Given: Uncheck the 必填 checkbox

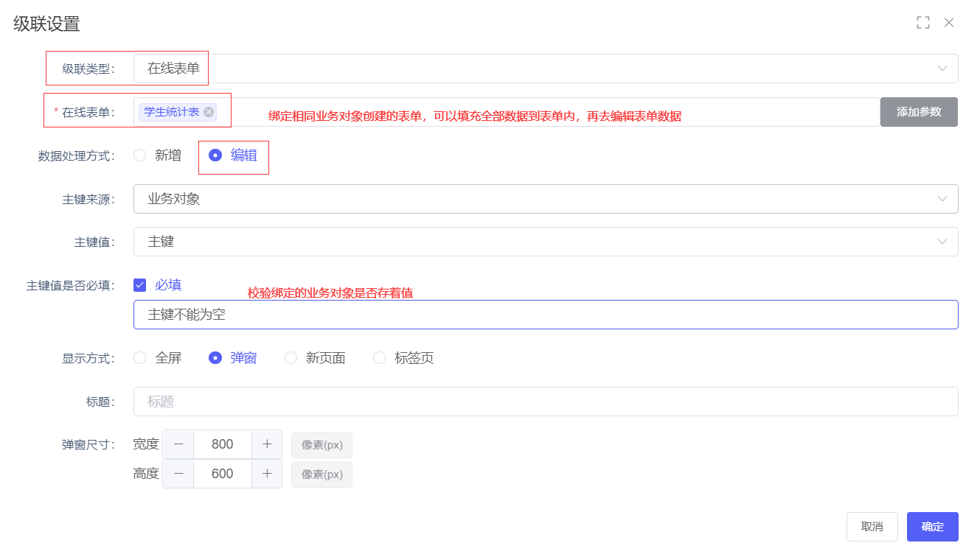Looking at the screenshot, I should (x=140, y=285).
